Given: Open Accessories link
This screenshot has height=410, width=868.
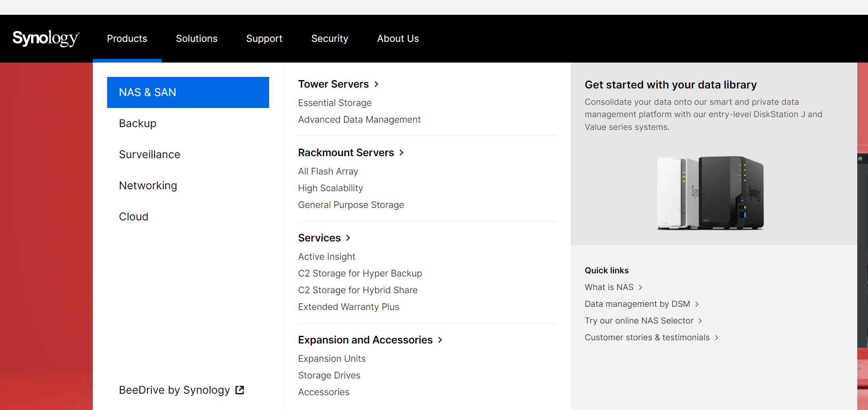Looking at the screenshot, I should tap(324, 392).
